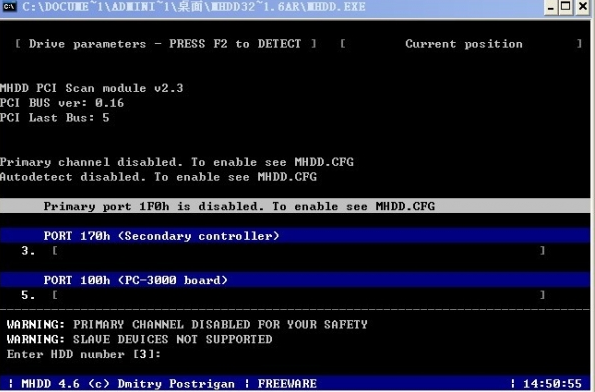
Task: Click the FREEWARE label in status bar
Action: click(287, 384)
